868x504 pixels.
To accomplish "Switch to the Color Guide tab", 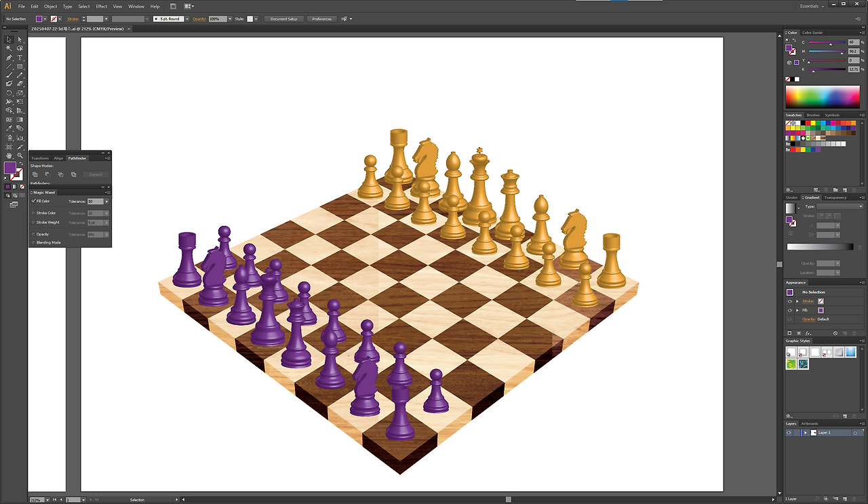I will click(812, 33).
